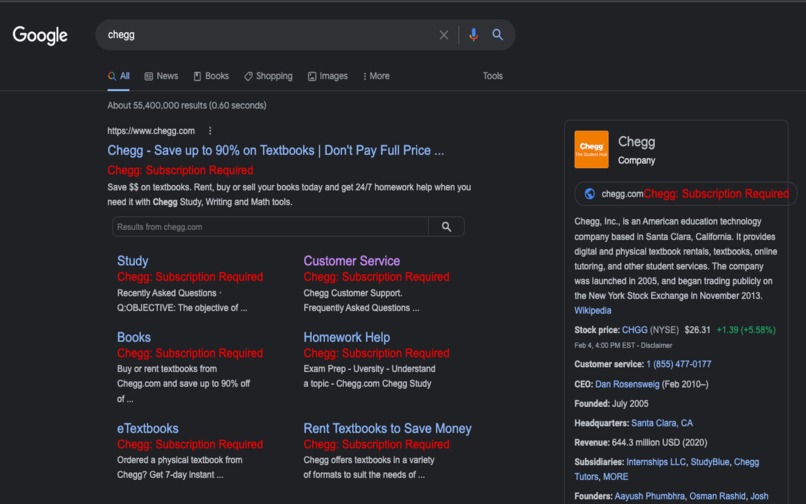Click the customer service number 1 (855) 477-0177
Screen dimensions: 806x504
pyautogui.click(x=679, y=364)
